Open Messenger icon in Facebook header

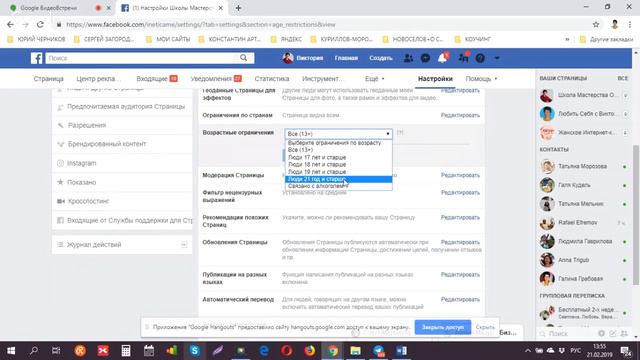click(425, 58)
